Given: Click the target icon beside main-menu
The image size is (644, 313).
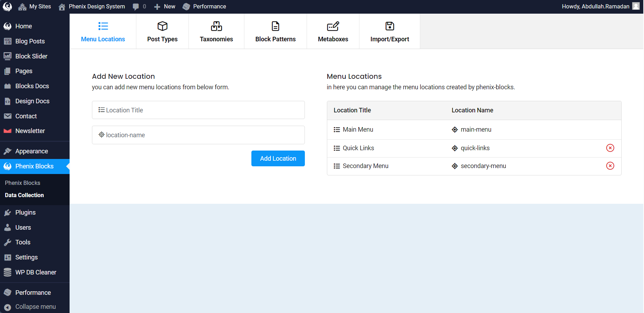Looking at the screenshot, I should click(455, 130).
